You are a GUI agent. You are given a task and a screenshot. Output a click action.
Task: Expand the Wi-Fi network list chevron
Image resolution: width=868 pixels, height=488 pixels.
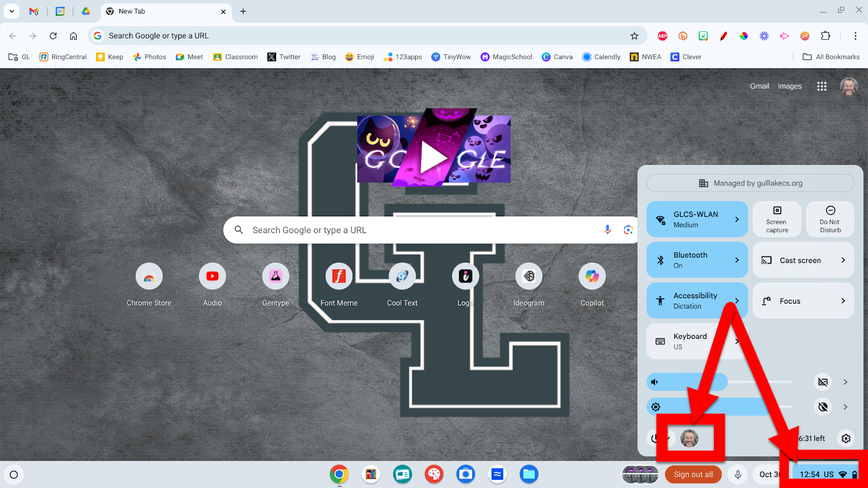737,219
